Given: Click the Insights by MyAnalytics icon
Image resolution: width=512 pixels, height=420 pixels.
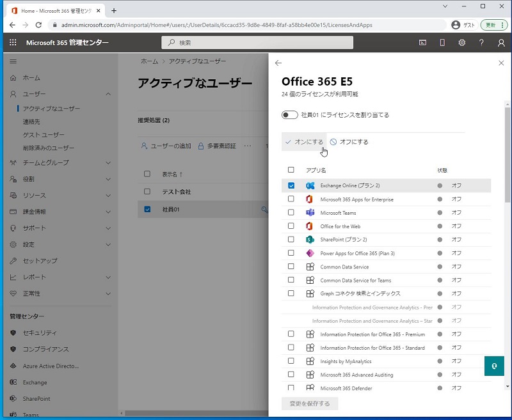Looking at the screenshot, I should [x=310, y=361].
